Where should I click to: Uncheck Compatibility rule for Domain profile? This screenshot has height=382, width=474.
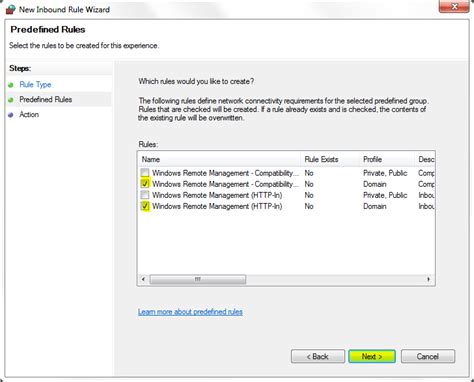145,184
